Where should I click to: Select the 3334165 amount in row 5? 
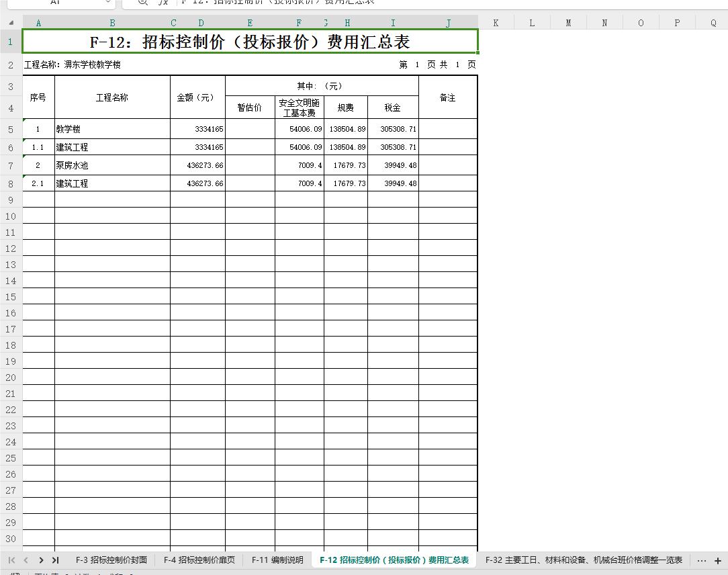tap(198, 129)
